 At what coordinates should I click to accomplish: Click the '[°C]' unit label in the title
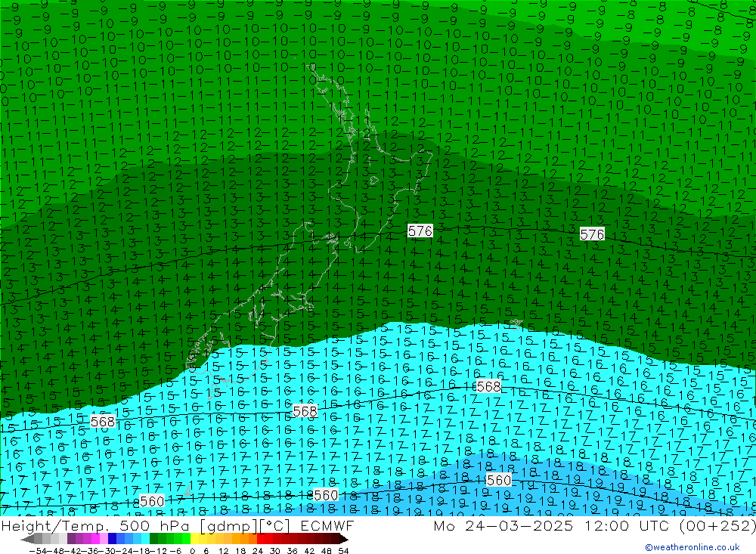[x=275, y=525]
